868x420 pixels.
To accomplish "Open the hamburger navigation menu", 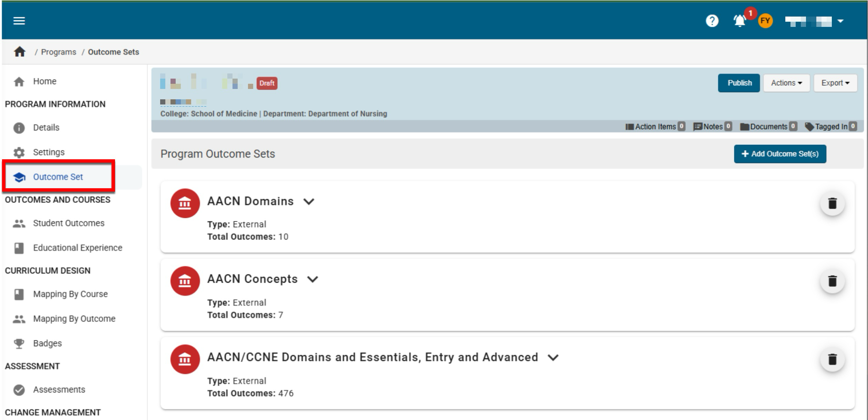I will pos(19,21).
